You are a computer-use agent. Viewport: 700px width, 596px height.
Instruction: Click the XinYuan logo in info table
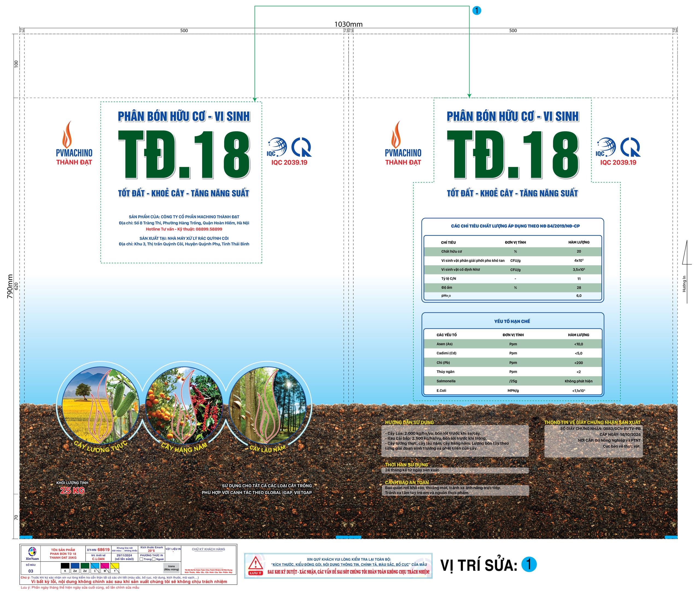point(32,552)
